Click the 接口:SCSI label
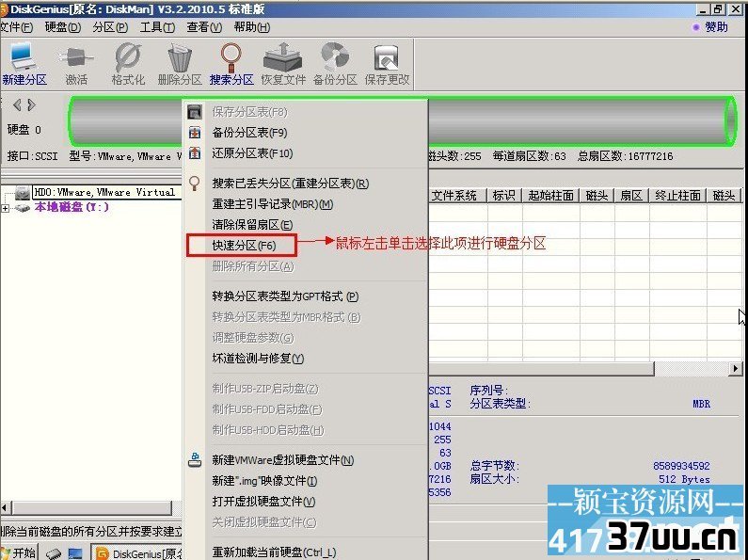The height and width of the screenshot is (560, 748). [x=32, y=156]
